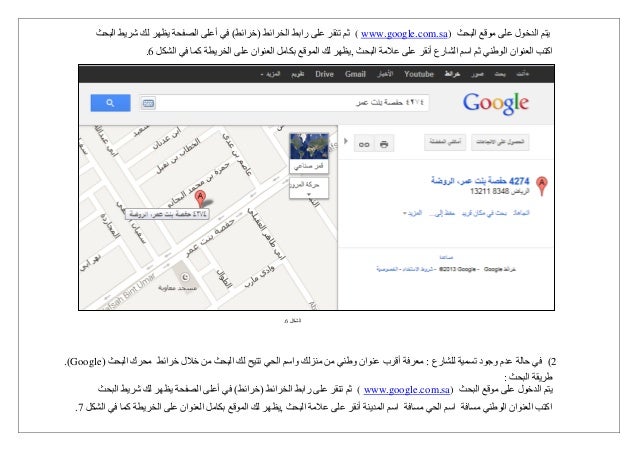Click the map tooltip label ٤٢٧٤ حفصة بنت عمر، الروضة

click(167, 214)
